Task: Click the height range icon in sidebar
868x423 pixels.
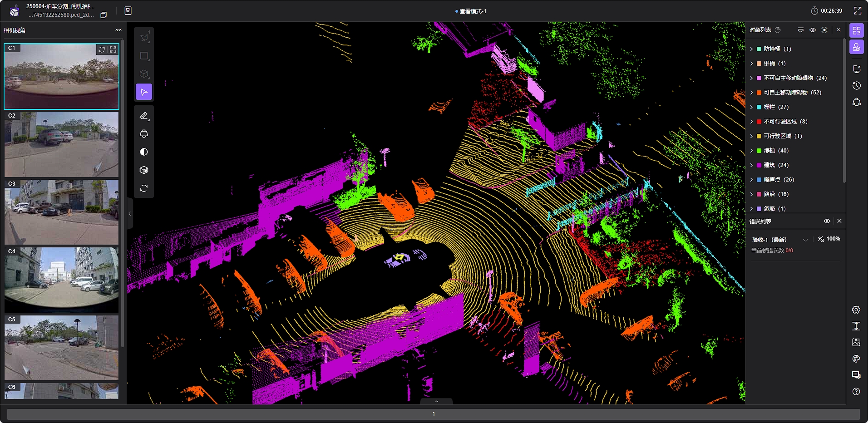Action: 856,326
